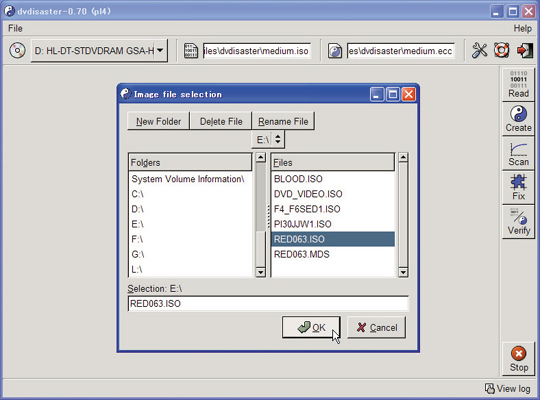Open the File menu
540x400 pixels.
pyautogui.click(x=15, y=28)
